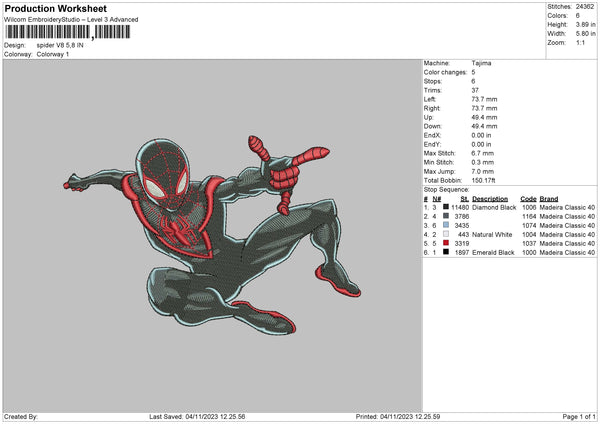Click the Emerald Black color swatch
This screenshot has height=424, width=600.
(x=445, y=252)
